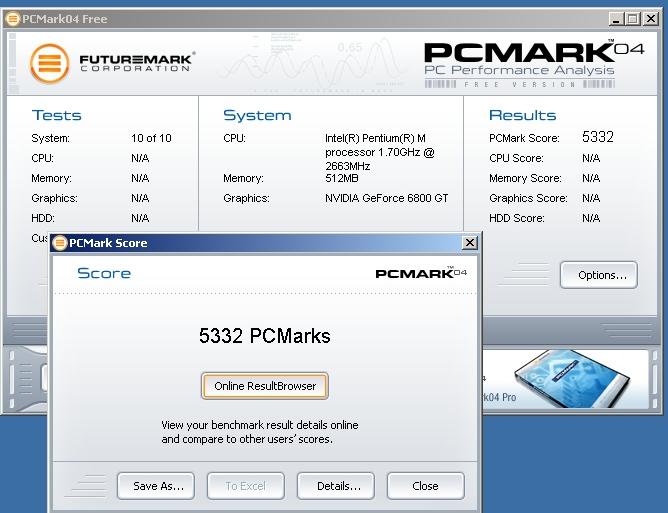Open the Details... dialog
668x513 pixels.
(336, 486)
